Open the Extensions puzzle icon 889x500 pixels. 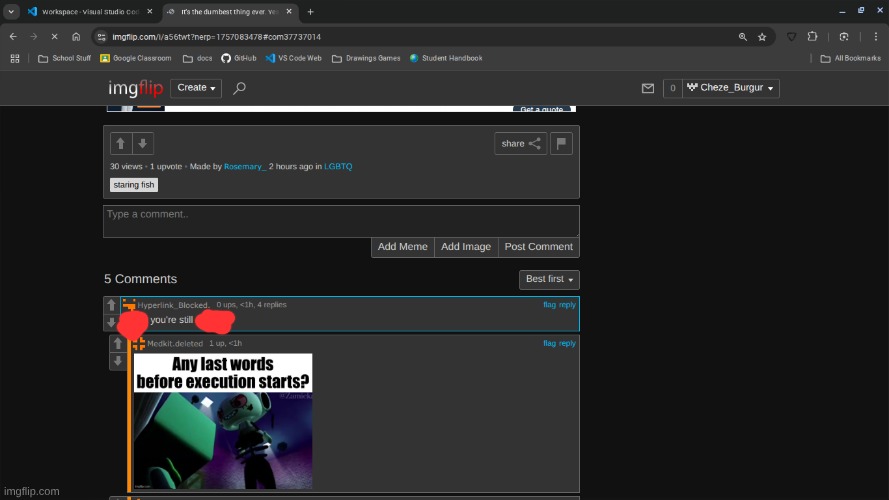click(x=812, y=37)
